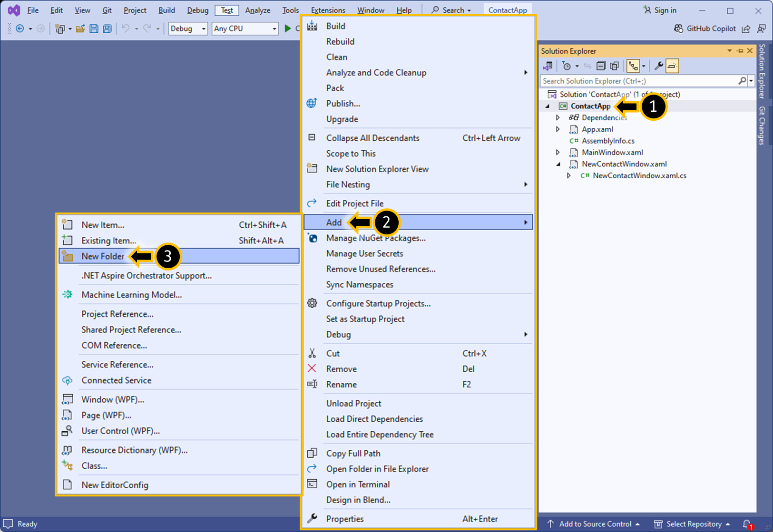Expand the MainWindow.xaml node
The width and height of the screenshot is (773, 532).
(558, 153)
